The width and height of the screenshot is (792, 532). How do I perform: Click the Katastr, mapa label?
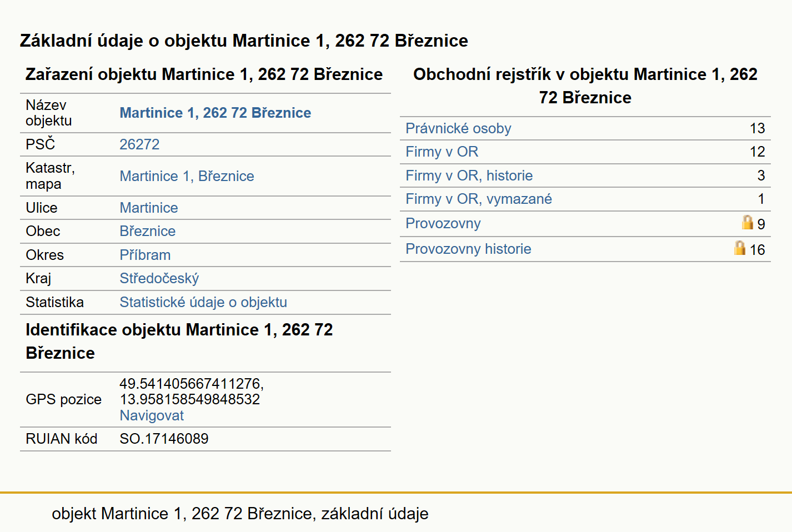tap(50, 176)
